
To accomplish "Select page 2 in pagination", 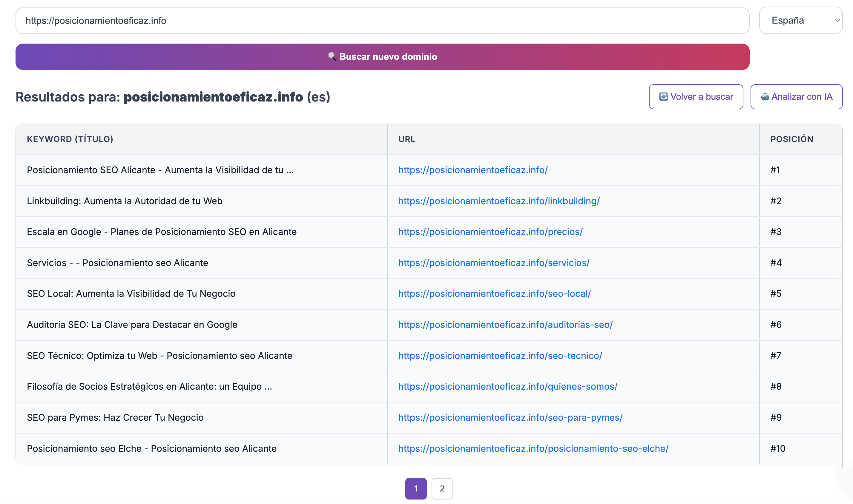I will 442,488.
